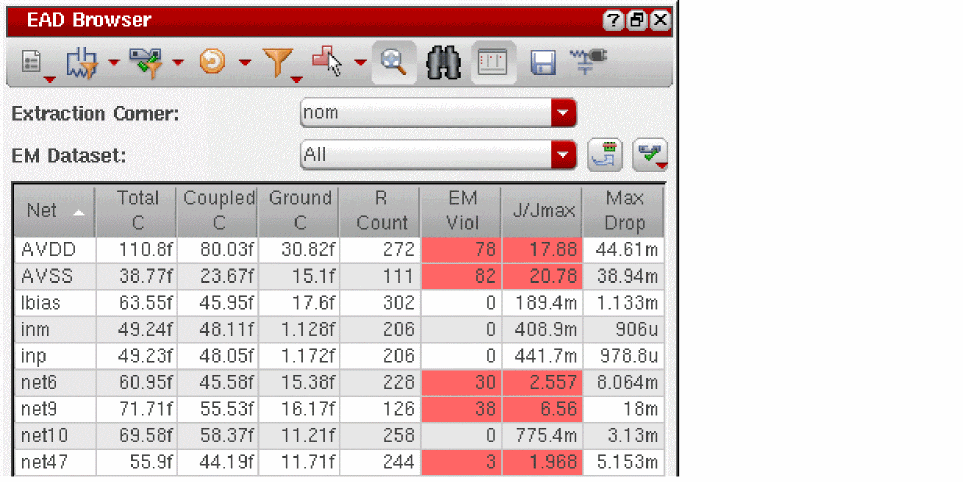Screen dimensions: 963x482
Task: Expand the refresh icon dropdown arrow
Action: point(244,62)
